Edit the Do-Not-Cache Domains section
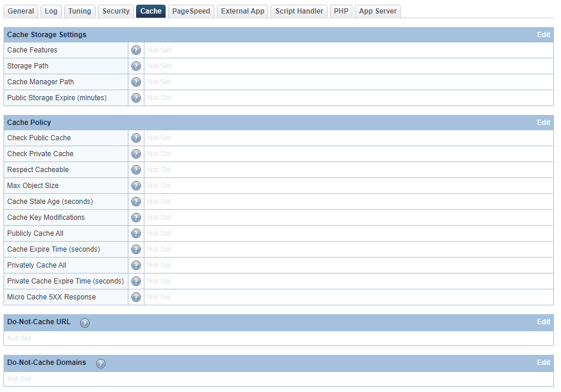561x392 pixels. [x=543, y=362]
